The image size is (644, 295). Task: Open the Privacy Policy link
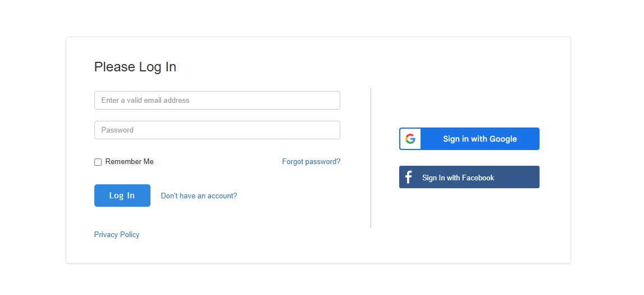117,235
